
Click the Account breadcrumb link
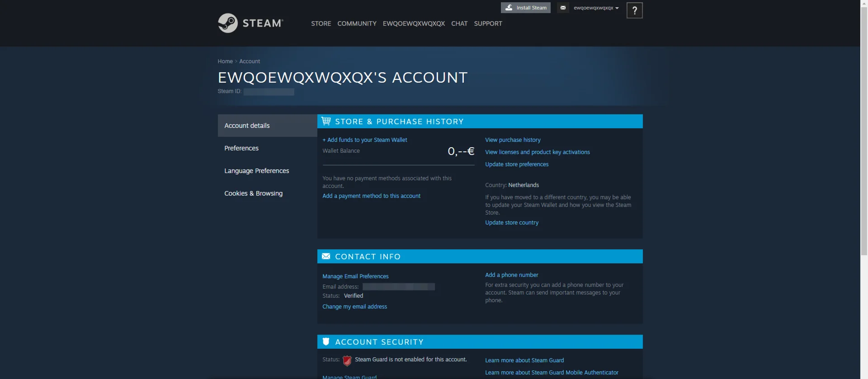pos(250,61)
